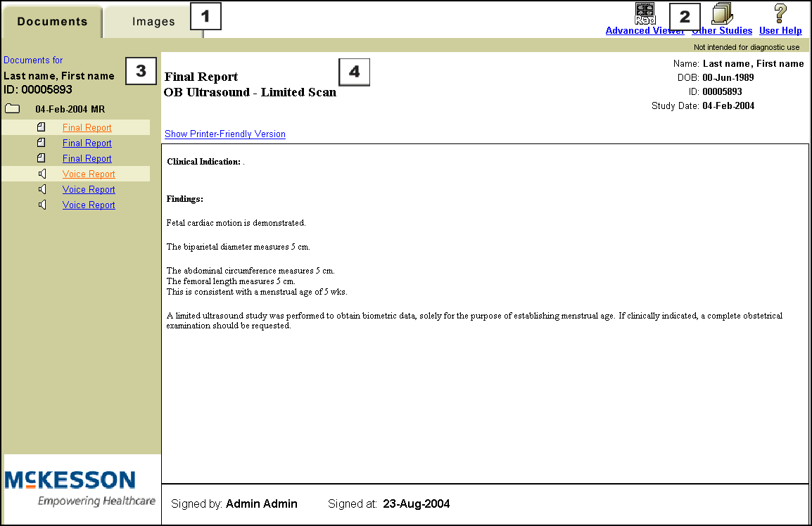The width and height of the screenshot is (812, 526).
Task: Open the highlighted orange Final Report link
Action: (87, 128)
